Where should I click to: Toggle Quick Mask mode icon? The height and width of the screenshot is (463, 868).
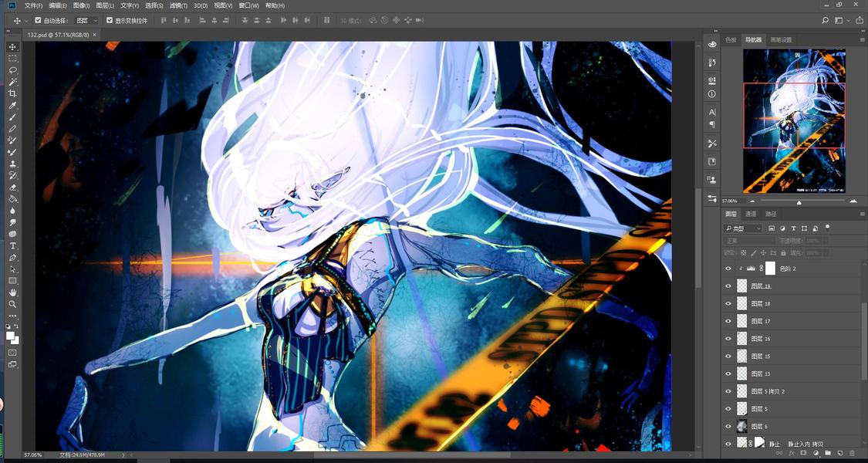tap(12, 352)
